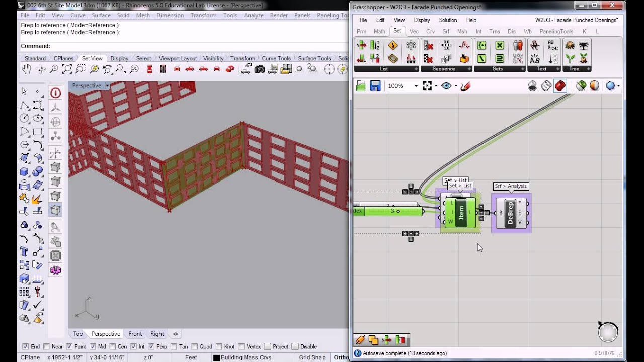This screenshot has height=362, width=644.
Task: Click the DeBrep component on canvas
Action: (x=511, y=213)
